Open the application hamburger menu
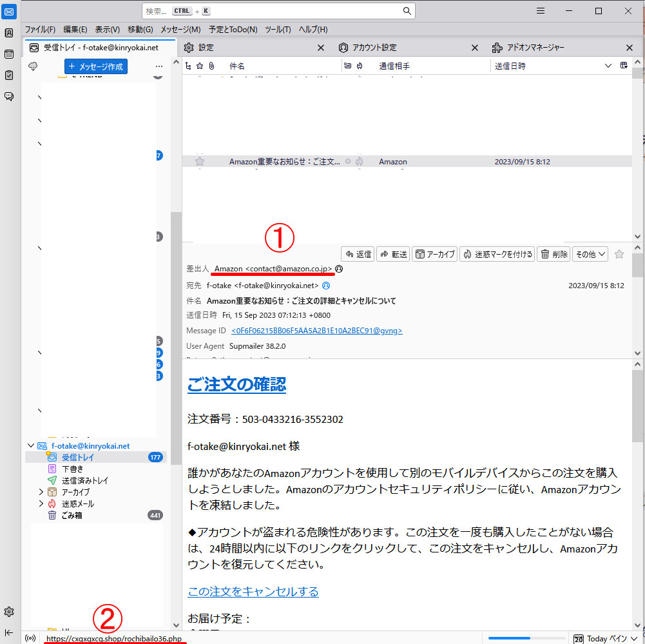 coord(541,11)
